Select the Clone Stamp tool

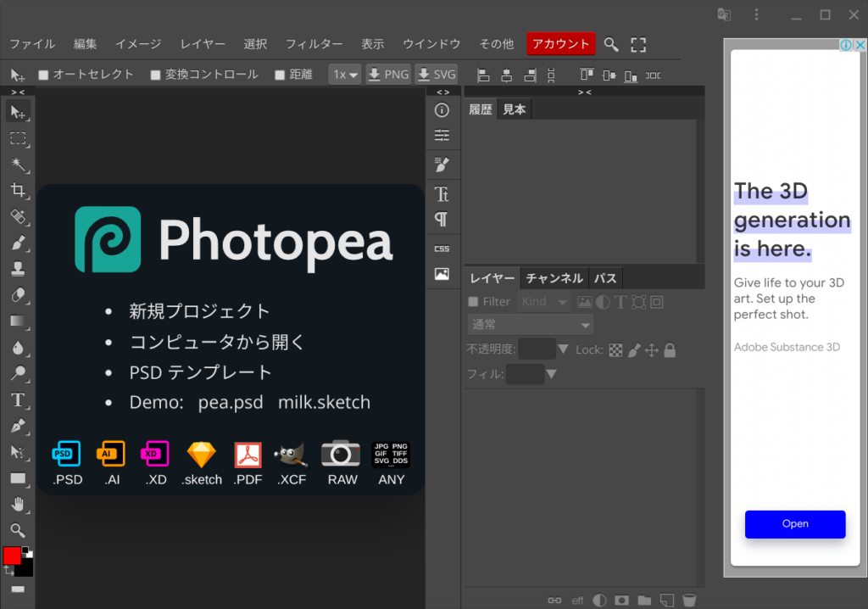pos(18,269)
